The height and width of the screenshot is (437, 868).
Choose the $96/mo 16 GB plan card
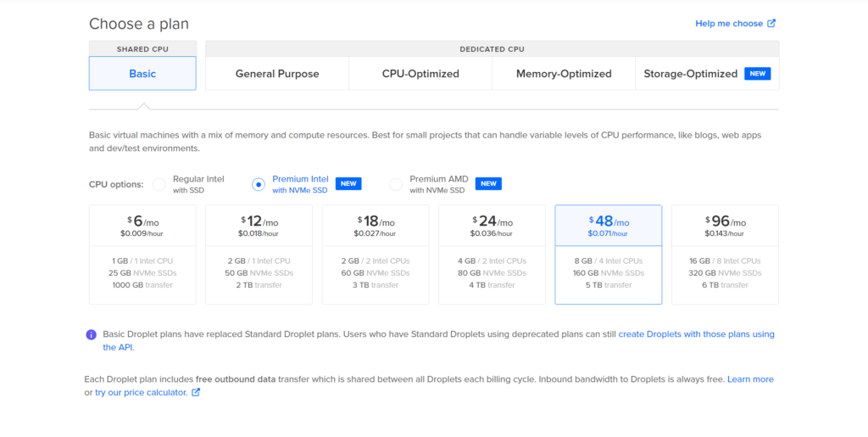tap(725, 254)
